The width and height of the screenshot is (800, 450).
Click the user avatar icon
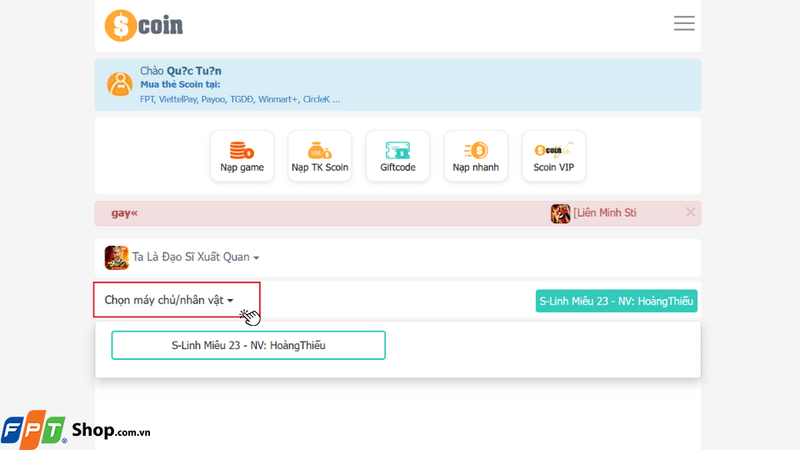[x=120, y=85]
